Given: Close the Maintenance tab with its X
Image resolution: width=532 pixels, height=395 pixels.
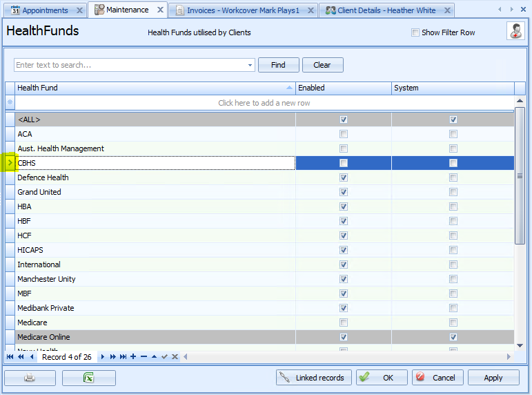Looking at the screenshot, I should pos(161,10).
